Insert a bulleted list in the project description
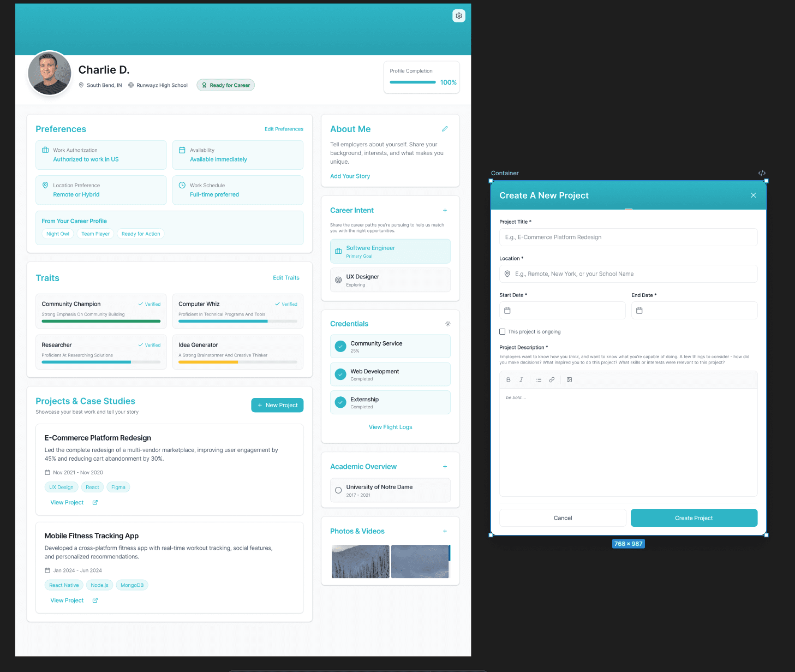The height and width of the screenshot is (672, 795). click(539, 379)
